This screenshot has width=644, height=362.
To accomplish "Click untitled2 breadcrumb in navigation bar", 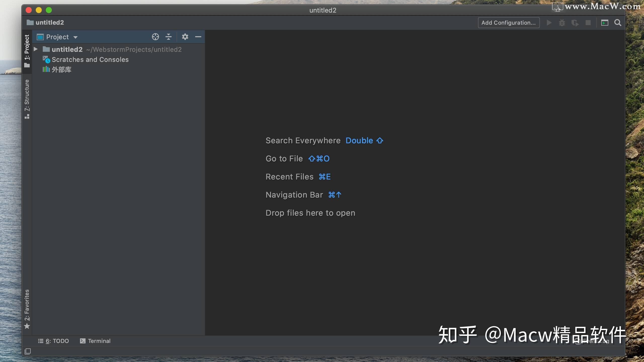I will tap(45, 23).
